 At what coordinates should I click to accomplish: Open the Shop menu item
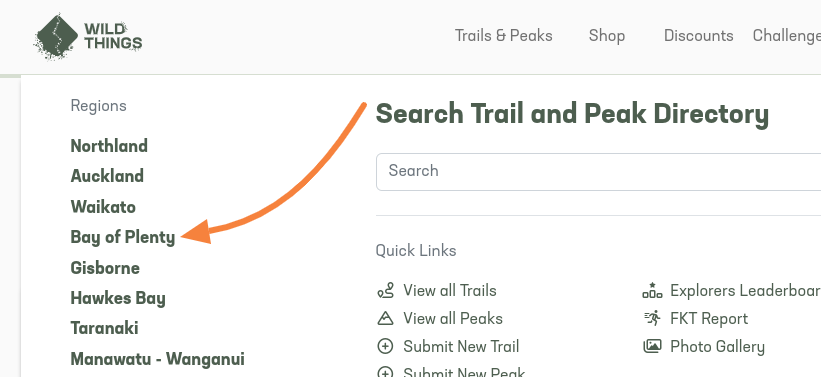pos(607,36)
